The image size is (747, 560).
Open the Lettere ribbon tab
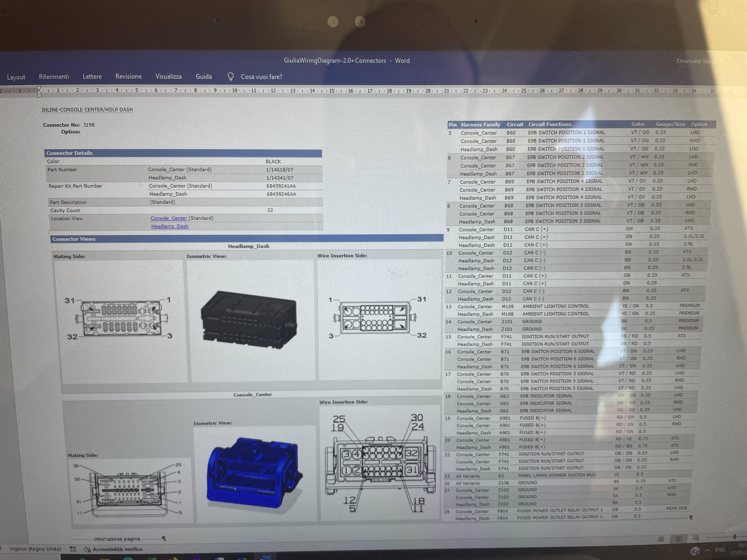click(x=92, y=77)
